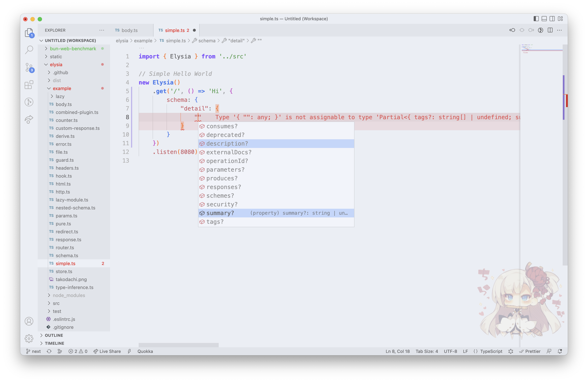Choose the externalDocs? suggestion
The width and height of the screenshot is (588, 382).
click(276, 152)
